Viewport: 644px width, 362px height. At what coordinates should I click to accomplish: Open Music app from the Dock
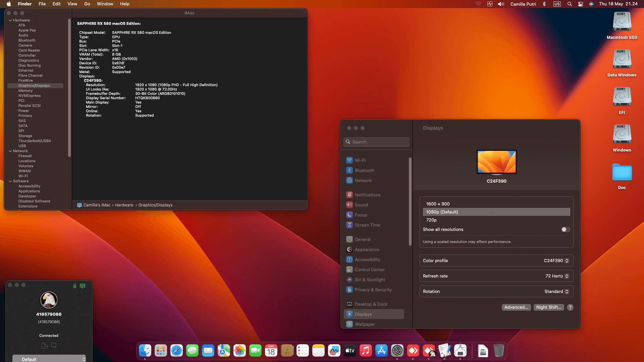[366, 351]
